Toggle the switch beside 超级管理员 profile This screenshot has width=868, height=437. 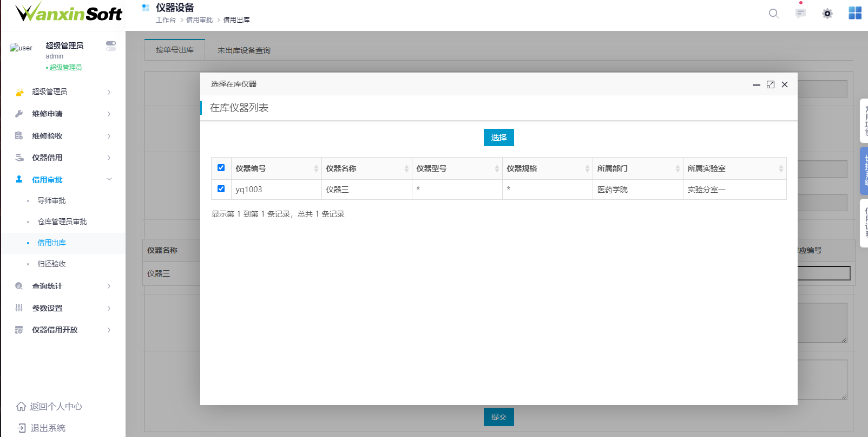click(111, 46)
